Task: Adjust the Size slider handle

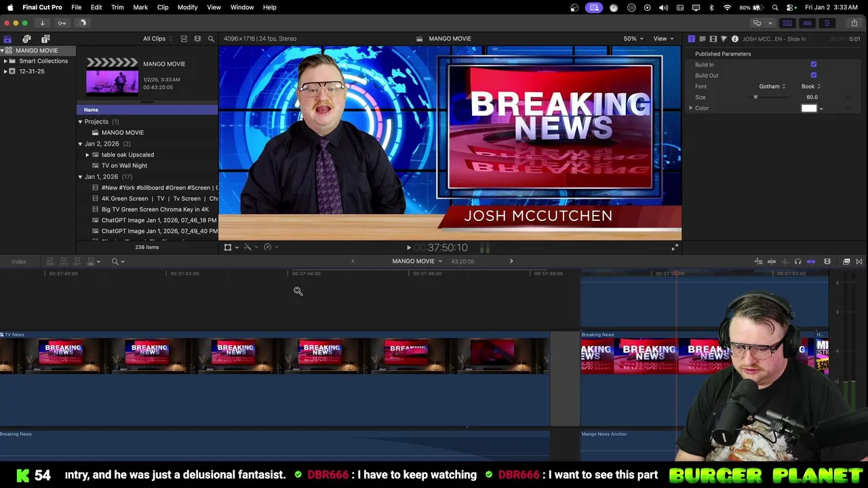Action: (x=755, y=97)
